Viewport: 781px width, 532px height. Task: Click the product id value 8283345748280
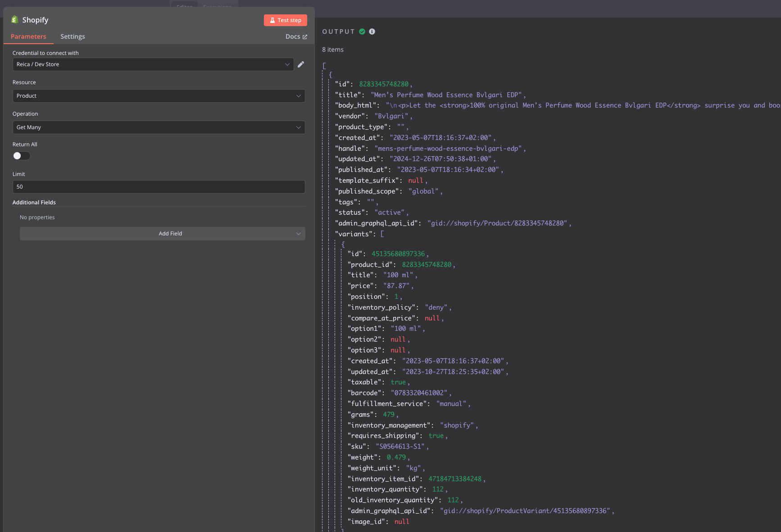384,84
